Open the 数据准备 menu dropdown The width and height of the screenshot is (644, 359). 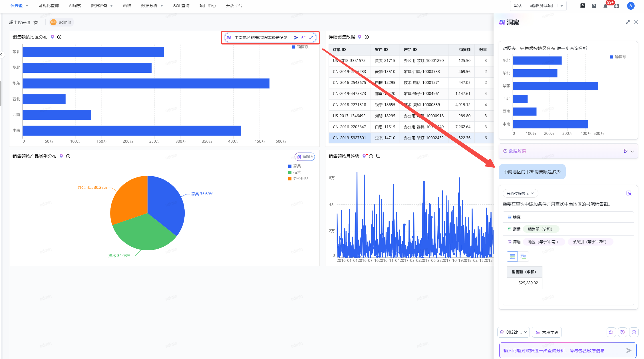point(102,6)
